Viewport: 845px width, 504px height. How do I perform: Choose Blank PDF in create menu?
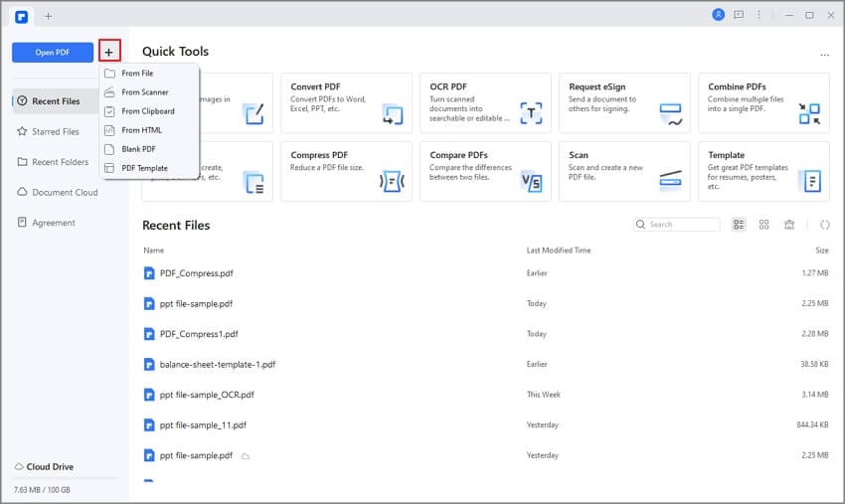(x=149, y=149)
